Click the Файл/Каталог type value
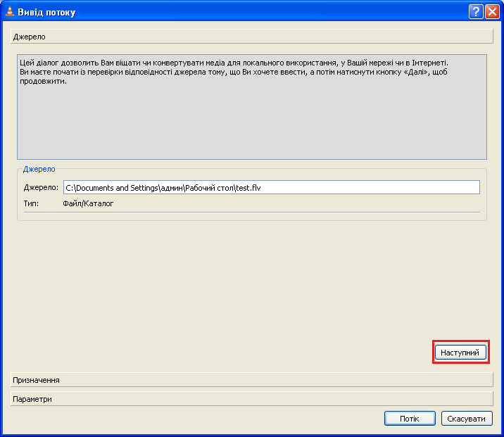This screenshot has height=437, width=504. click(x=88, y=203)
